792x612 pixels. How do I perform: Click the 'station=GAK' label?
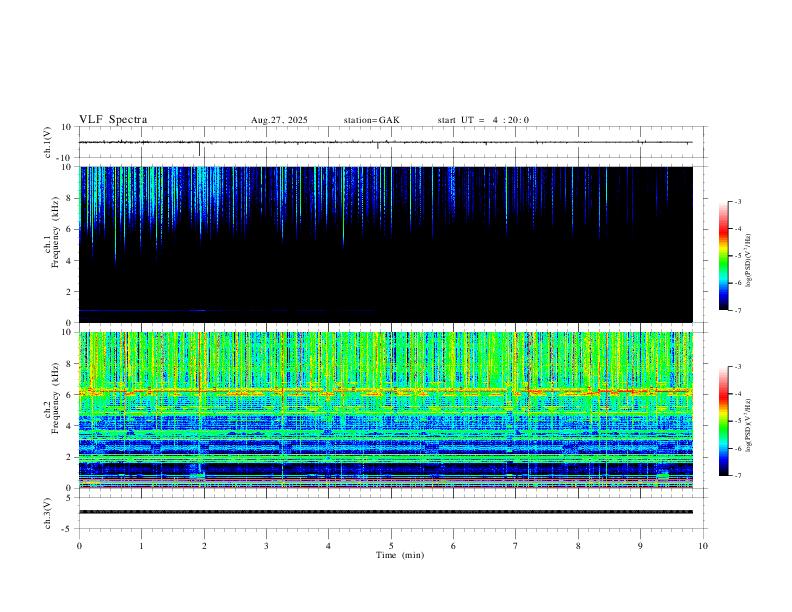[x=371, y=120]
